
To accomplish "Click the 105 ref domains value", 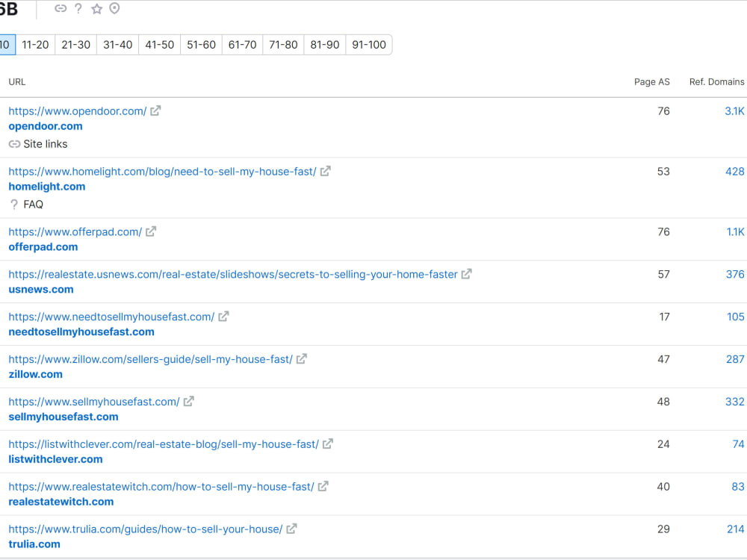I will 736,317.
